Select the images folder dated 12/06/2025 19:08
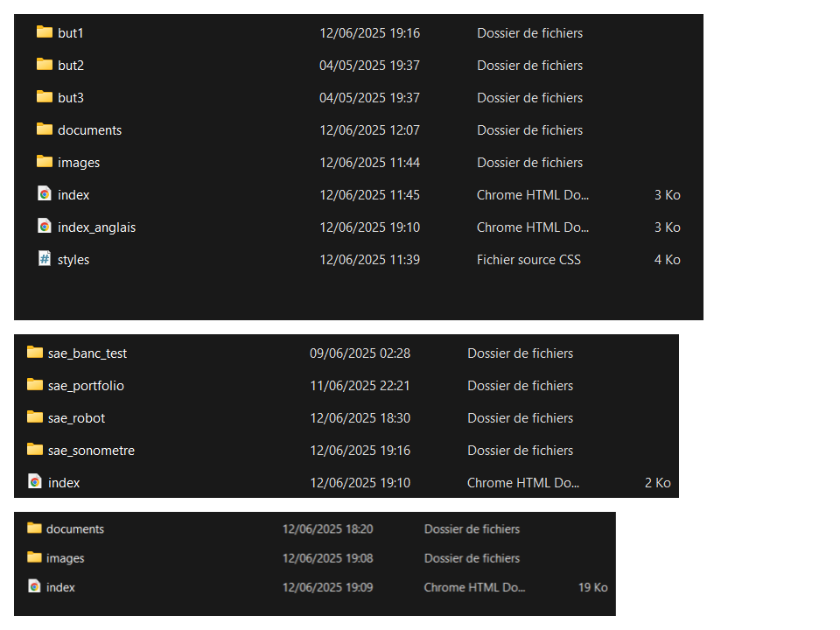840x630 pixels. 66,558
